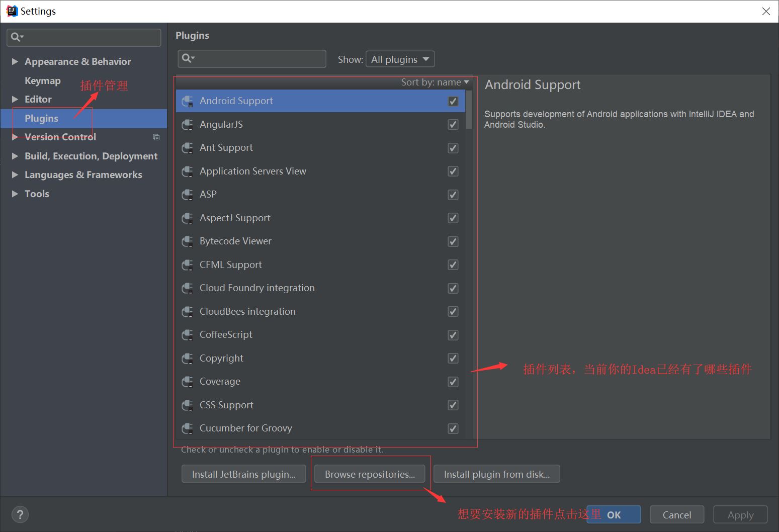Open the Editor settings category
The image size is (779, 532).
pos(38,99)
